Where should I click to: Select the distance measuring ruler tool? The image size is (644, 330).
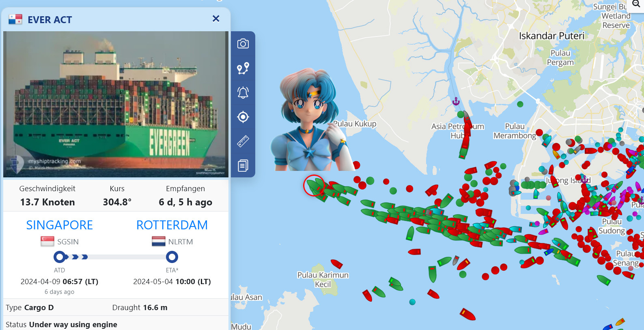point(243,141)
